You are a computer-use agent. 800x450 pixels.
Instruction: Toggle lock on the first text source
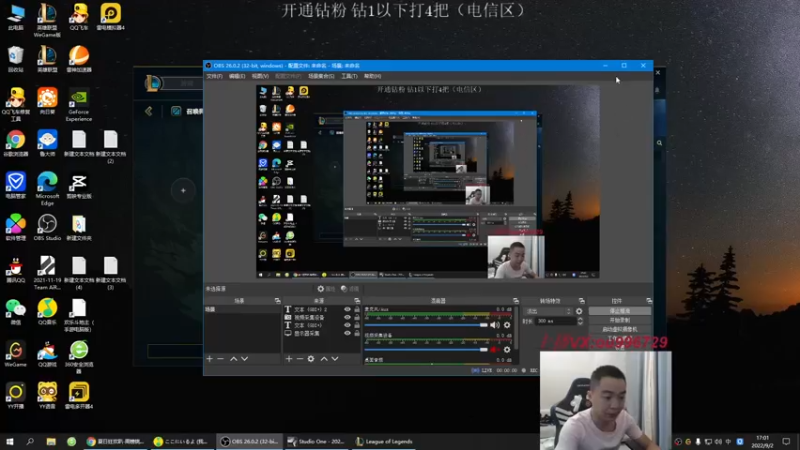[357, 309]
